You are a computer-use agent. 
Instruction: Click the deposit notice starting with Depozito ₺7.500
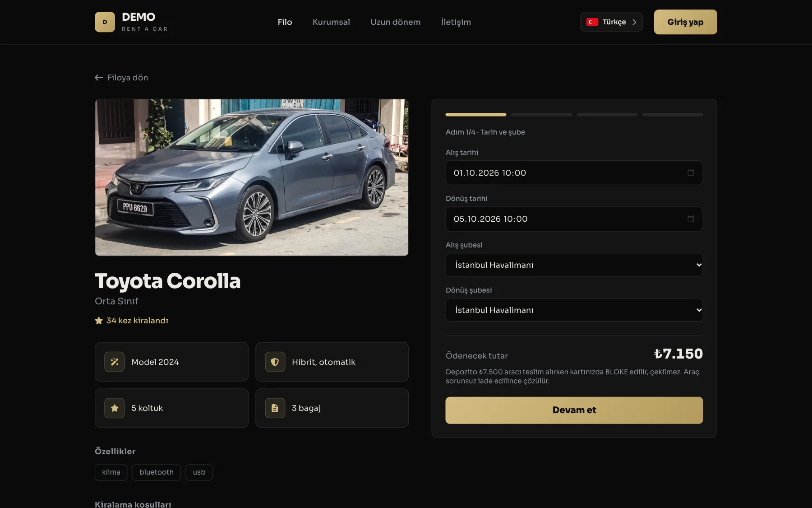pos(572,377)
